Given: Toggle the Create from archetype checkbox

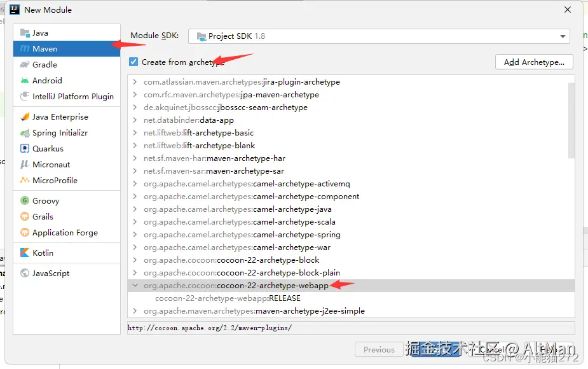Looking at the screenshot, I should click(x=133, y=62).
